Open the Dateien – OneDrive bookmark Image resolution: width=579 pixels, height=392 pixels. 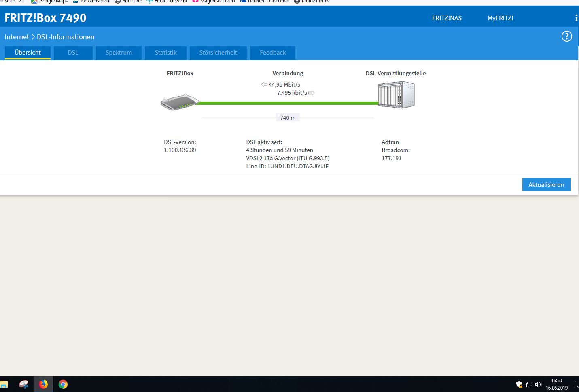click(x=265, y=2)
